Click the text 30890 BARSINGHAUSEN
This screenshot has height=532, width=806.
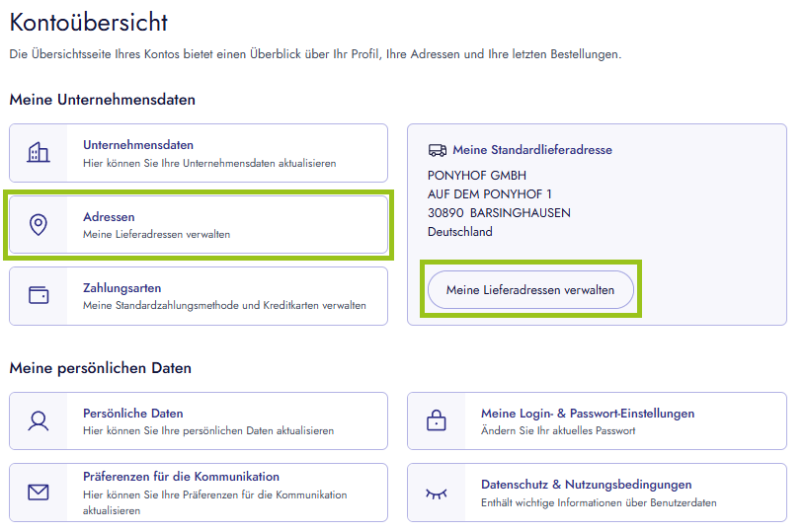[x=499, y=213]
